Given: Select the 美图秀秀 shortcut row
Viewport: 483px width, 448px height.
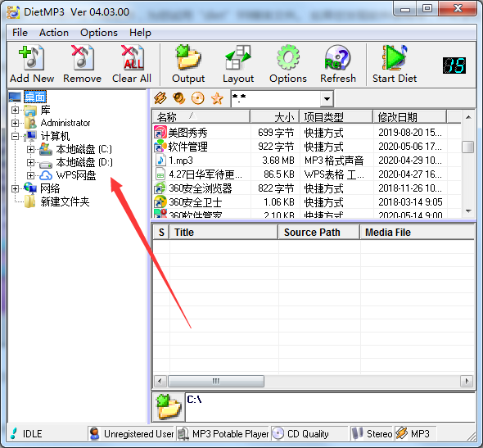Looking at the screenshot, I should [x=307, y=133].
